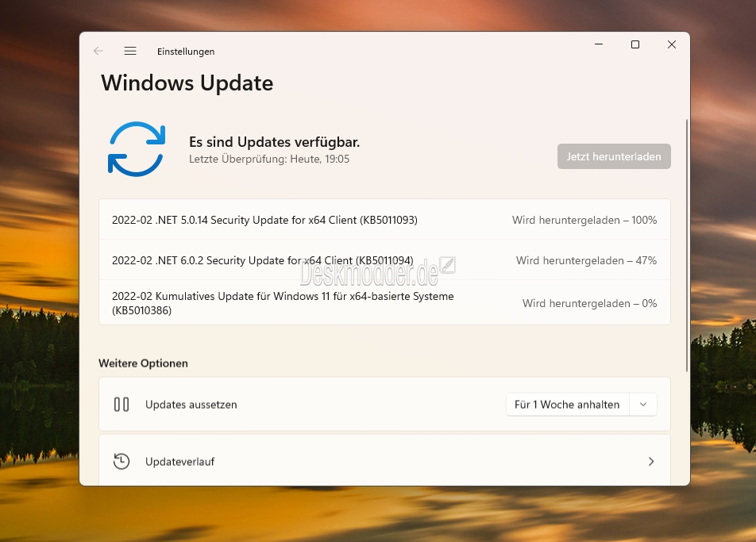Select the .NET 6.0.2 Security Update (KB5011094) row

[x=384, y=260]
